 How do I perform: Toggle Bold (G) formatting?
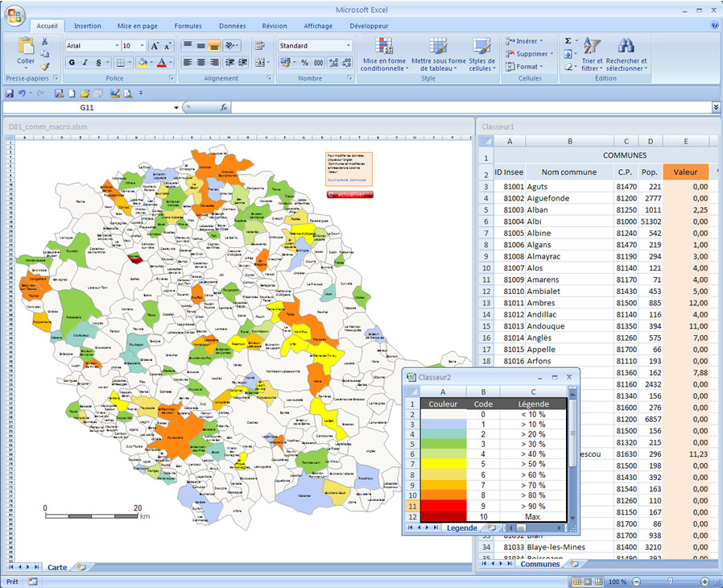coord(72,62)
